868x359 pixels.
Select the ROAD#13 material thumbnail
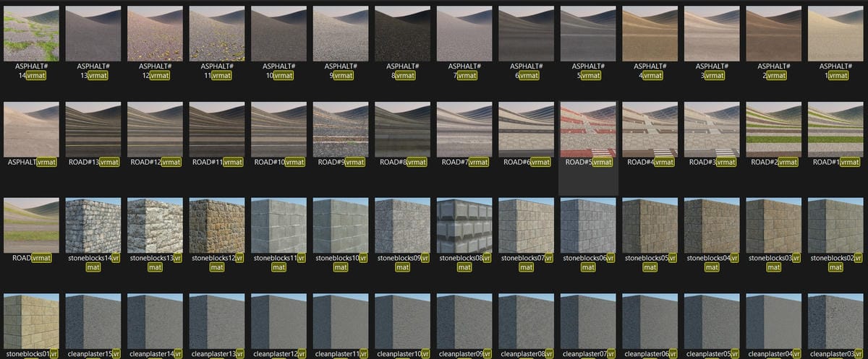click(x=93, y=129)
